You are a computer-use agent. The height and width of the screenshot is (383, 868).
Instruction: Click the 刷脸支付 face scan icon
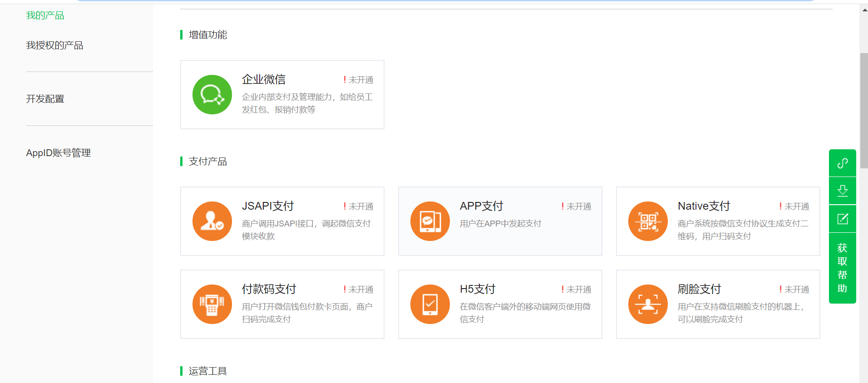point(648,304)
